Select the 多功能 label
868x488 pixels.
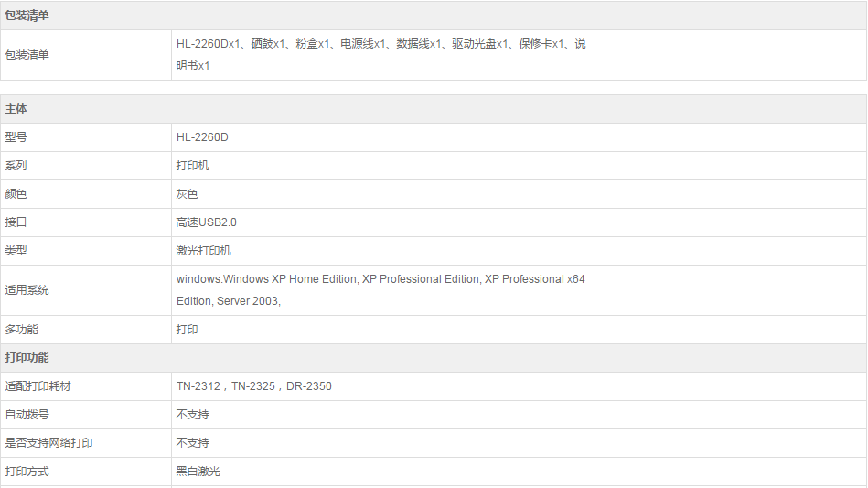(22, 330)
